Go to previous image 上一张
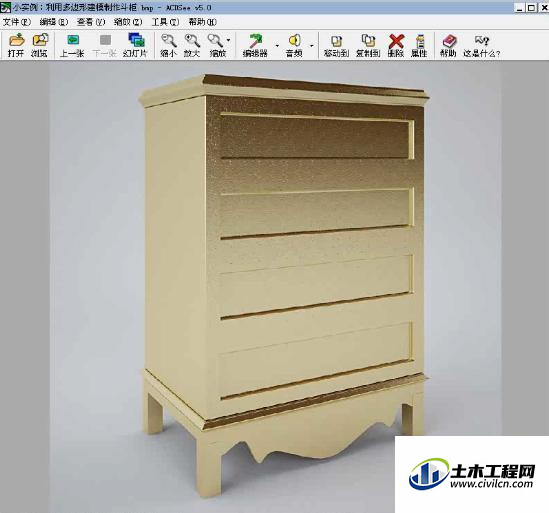Viewport: 549px width, 513px height. 72,45
